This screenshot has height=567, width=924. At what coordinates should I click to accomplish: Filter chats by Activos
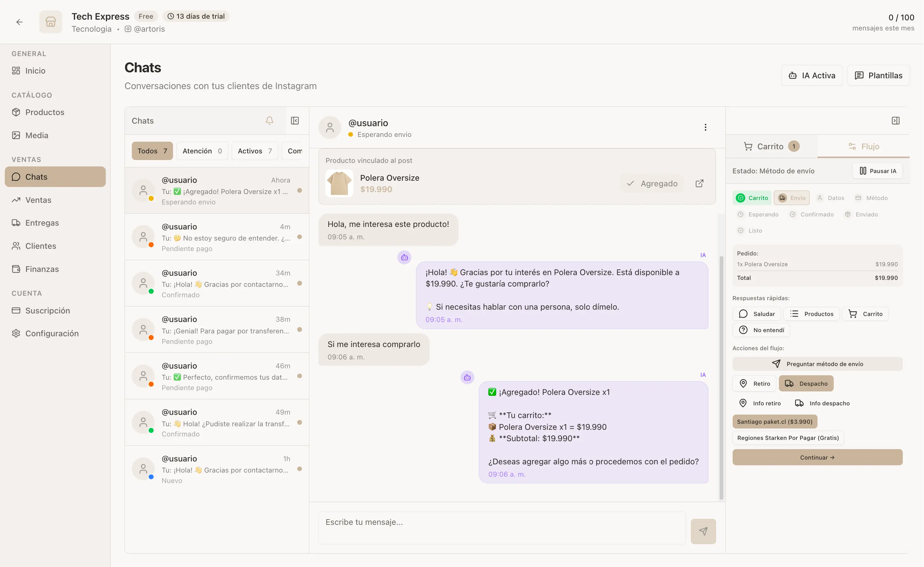pos(255,151)
